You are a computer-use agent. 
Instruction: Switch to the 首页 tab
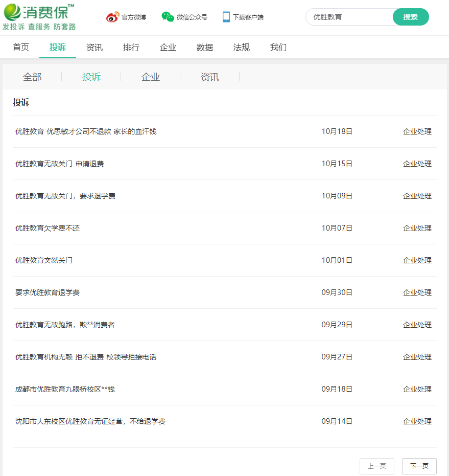[x=20, y=47]
